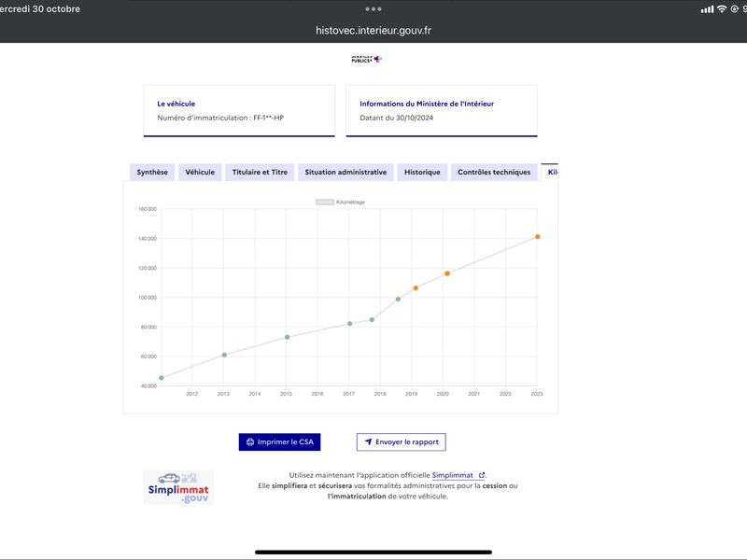Open the Titulaire et Titre tab
Image resolution: width=747 pixels, height=560 pixels.
260,173
